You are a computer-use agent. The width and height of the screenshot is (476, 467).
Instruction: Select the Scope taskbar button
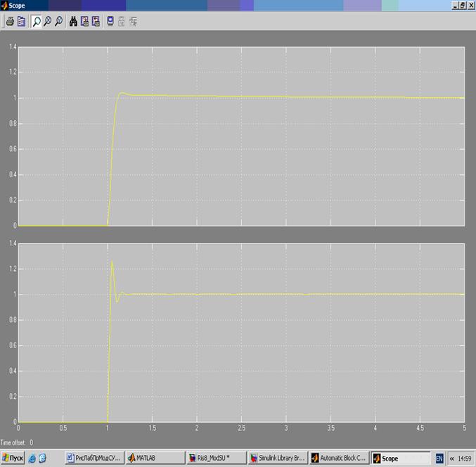[400, 458]
